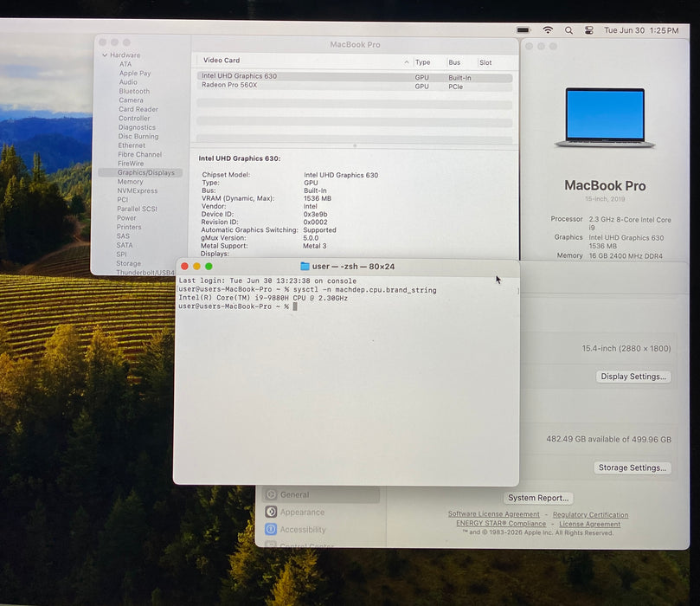Select Bluetooth in System Report sidebar
This screenshot has width=700, height=606.
134,91
